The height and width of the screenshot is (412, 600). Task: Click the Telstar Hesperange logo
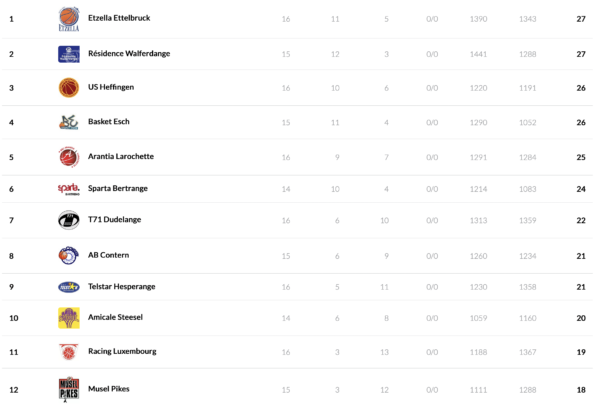[68, 286]
